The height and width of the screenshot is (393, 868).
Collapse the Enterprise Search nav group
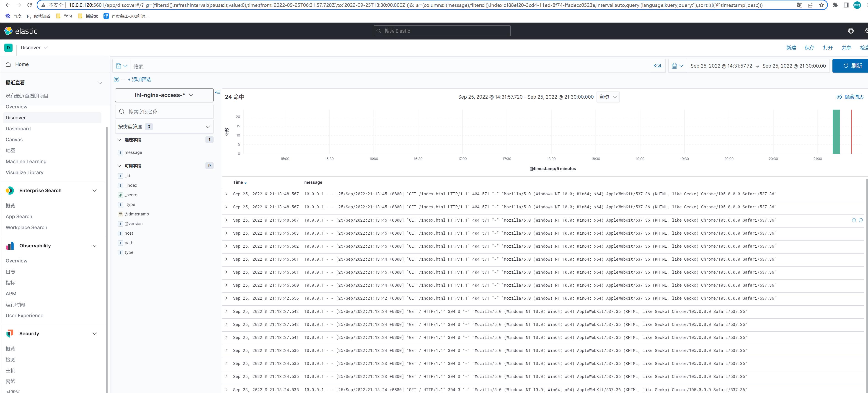click(x=94, y=191)
